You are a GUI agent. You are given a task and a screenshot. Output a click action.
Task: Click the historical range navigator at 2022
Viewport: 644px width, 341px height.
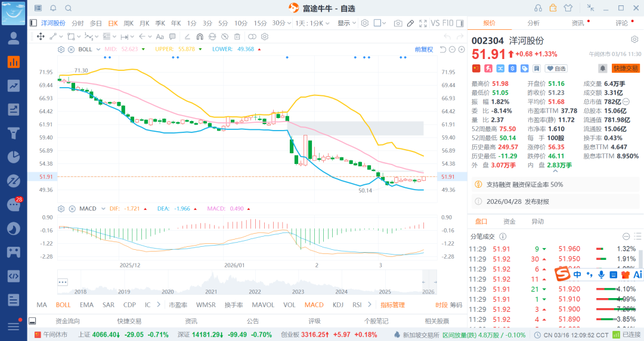(x=255, y=292)
